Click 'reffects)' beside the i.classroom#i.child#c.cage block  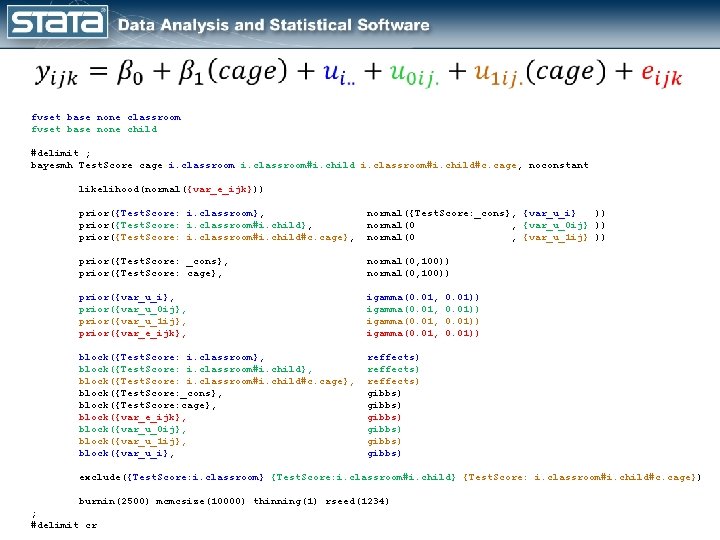pyautogui.click(x=393, y=381)
